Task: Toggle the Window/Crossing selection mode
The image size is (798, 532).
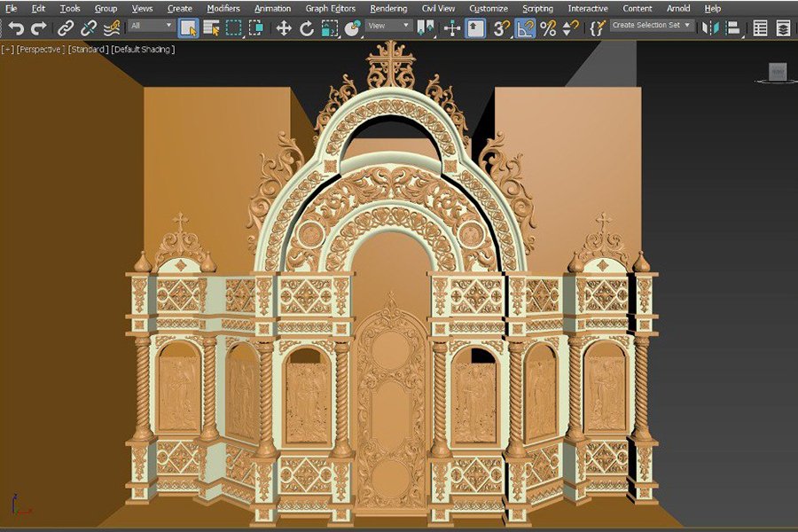Action: point(255,28)
